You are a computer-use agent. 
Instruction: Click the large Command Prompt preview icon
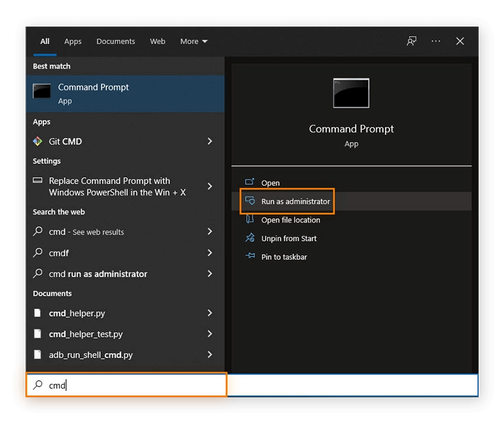coord(351,93)
